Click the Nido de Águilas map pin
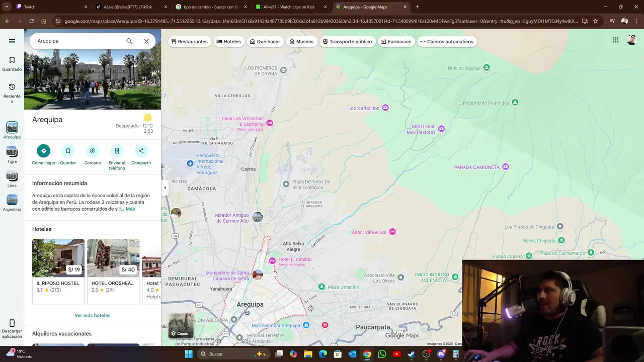This screenshot has width=644, height=362. click(x=487, y=67)
